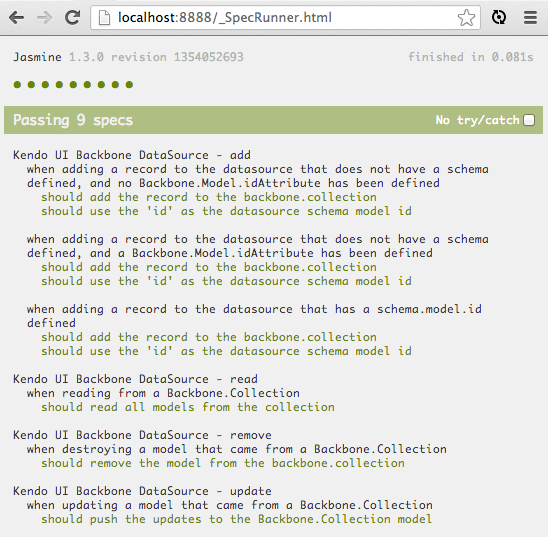This screenshot has width=548, height=537.
Task: Click the last green passing spec dot
Action: tap(129, 85)
